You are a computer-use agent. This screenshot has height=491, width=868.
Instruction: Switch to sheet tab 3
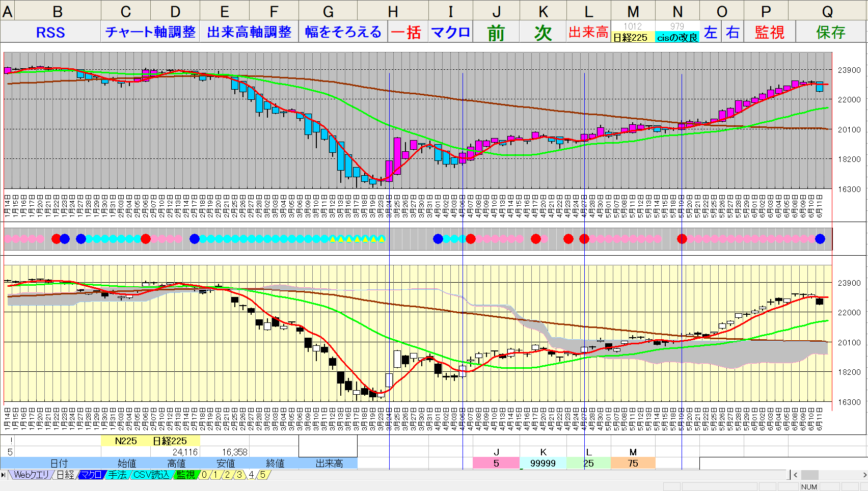[x=239, y=475]
